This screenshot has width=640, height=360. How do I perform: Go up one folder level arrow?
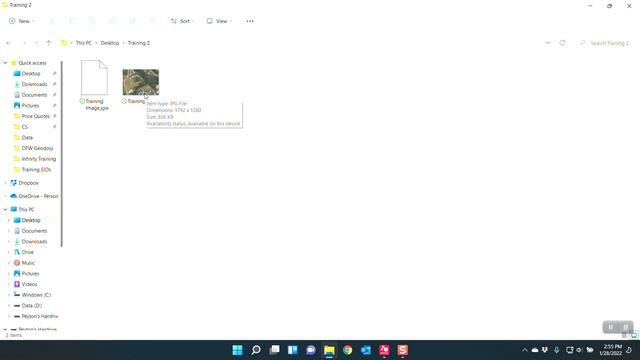[x=49, y=43]
